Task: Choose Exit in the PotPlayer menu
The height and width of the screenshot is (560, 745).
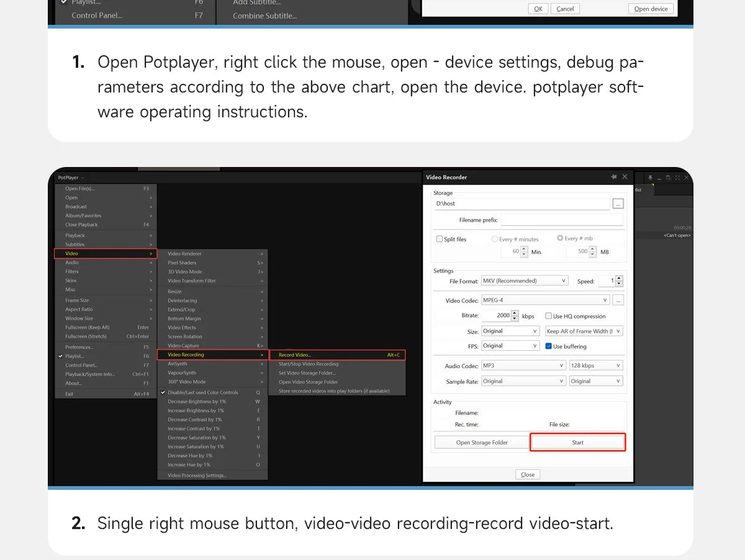Action: tap(106, 394)
